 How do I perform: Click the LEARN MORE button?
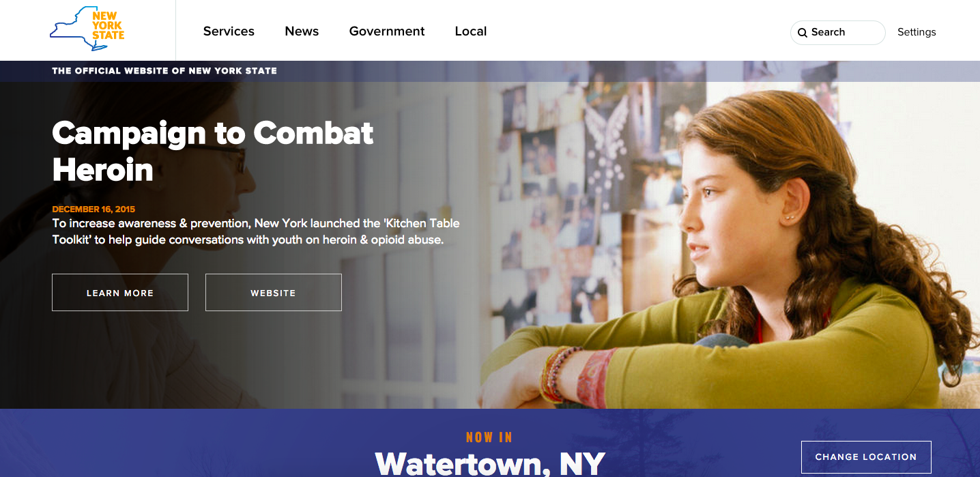pos(120,293)
